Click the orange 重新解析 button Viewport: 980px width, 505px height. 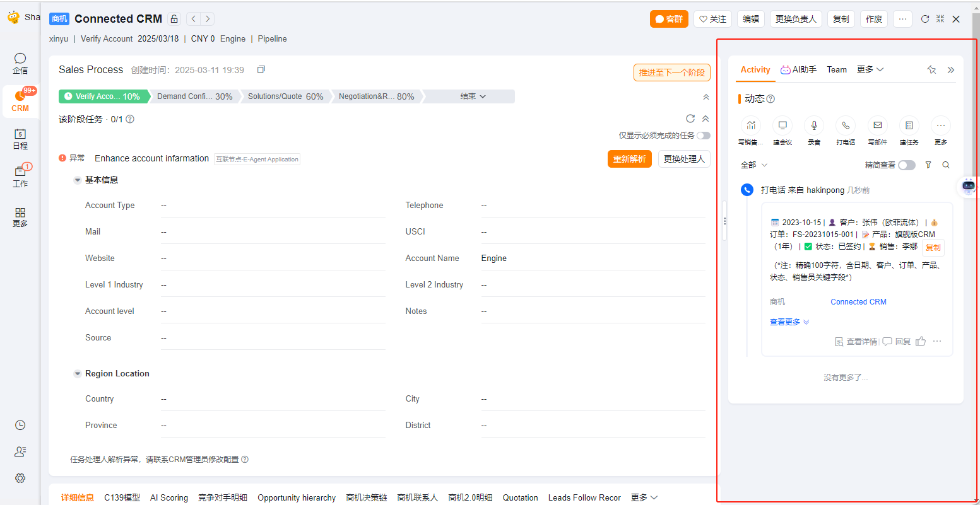tap(629, 159)
